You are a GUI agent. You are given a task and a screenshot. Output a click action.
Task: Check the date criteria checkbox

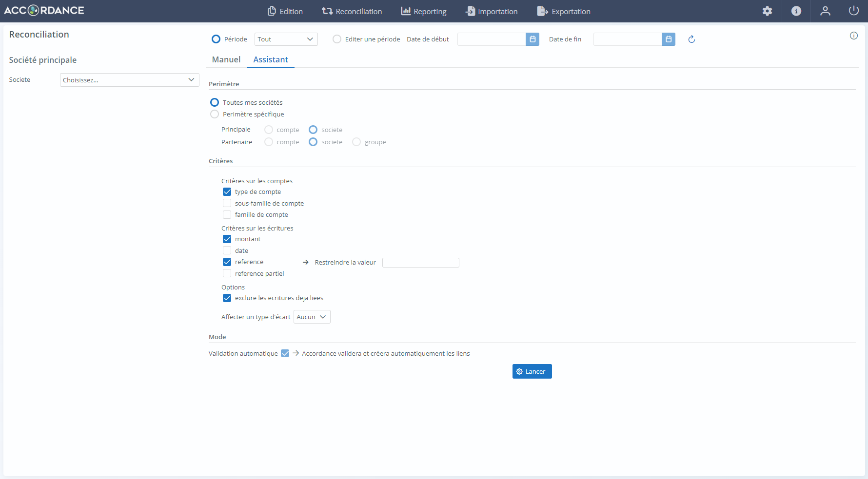[x=227, y=250]
